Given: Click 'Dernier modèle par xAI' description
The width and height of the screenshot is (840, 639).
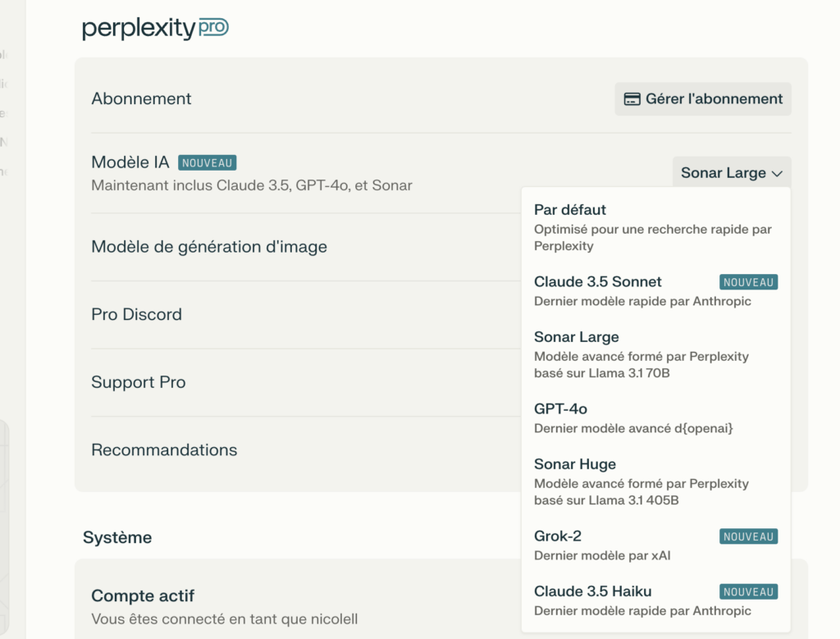Looking at the screenshot, I should (602, 556).
